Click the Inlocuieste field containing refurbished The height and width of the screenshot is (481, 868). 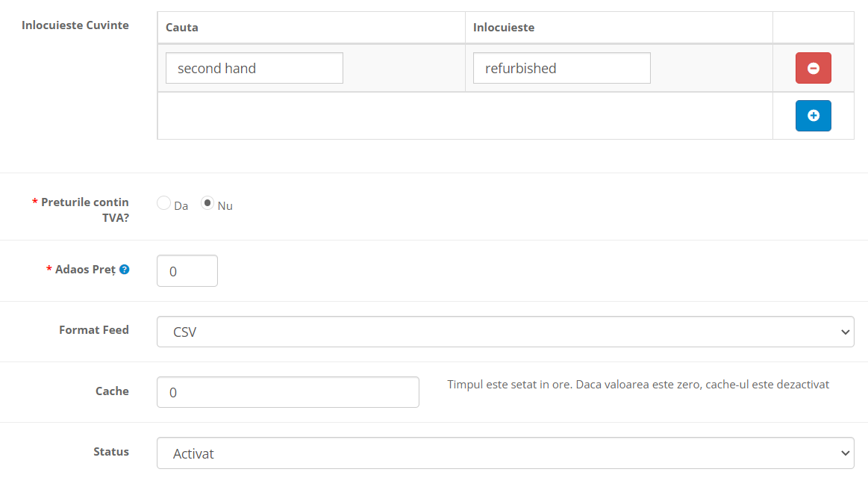click(x=561, y=68)
